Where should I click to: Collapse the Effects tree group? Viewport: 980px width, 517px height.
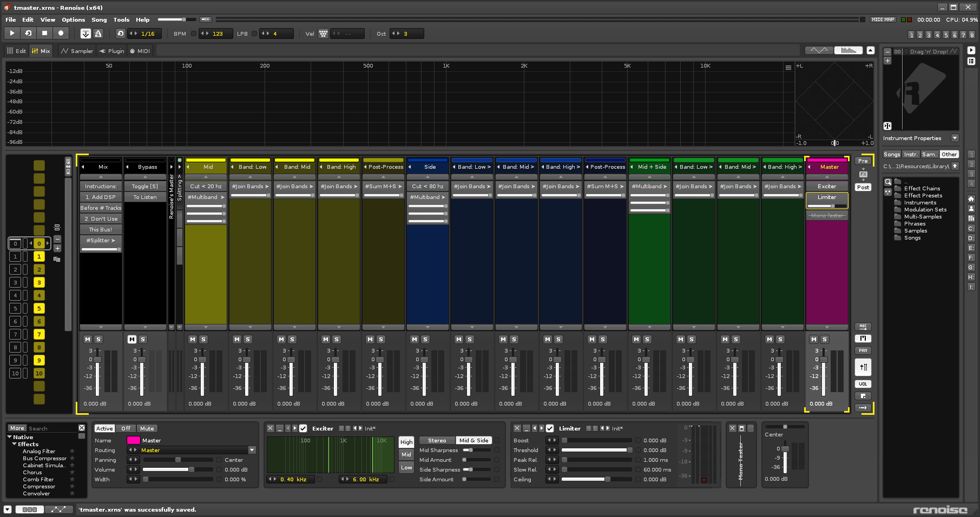click(15, 444)
